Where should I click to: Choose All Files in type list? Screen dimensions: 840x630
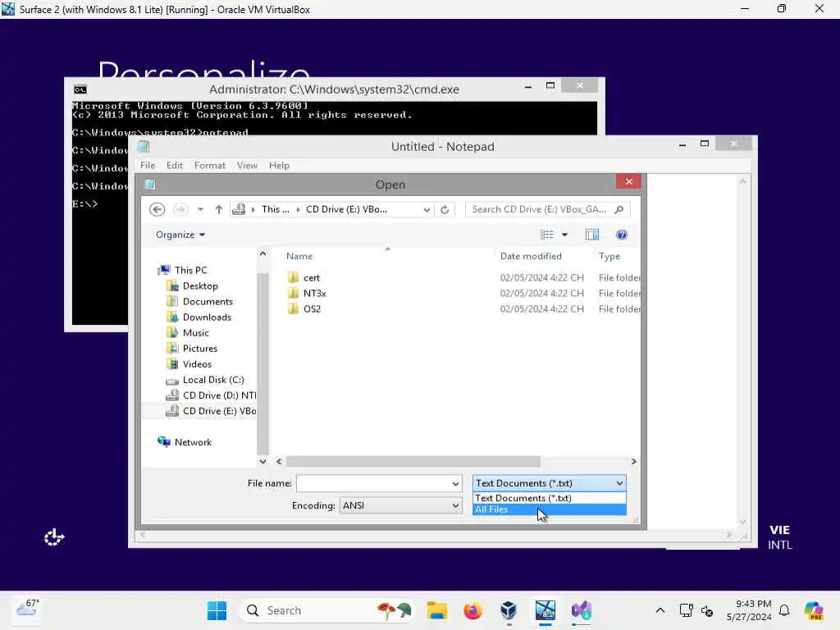(x=549, y=509)
